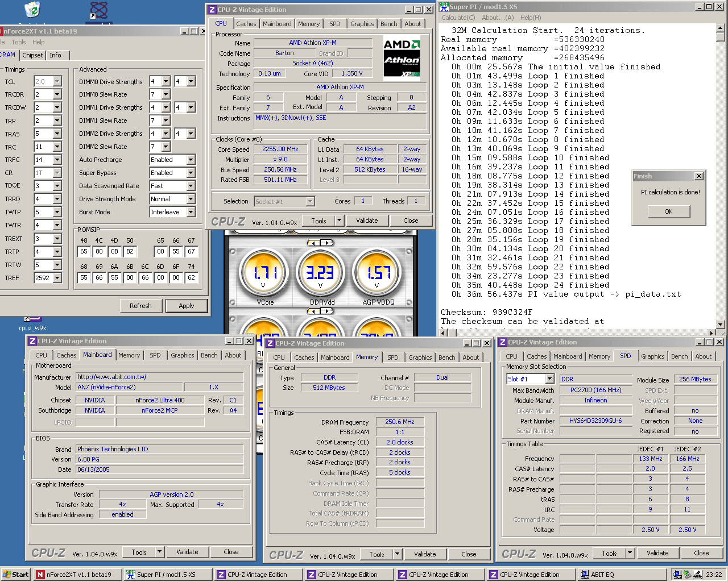Click the Super PI title bar icon
Screen dimensions: 728x582
(444, 7)
